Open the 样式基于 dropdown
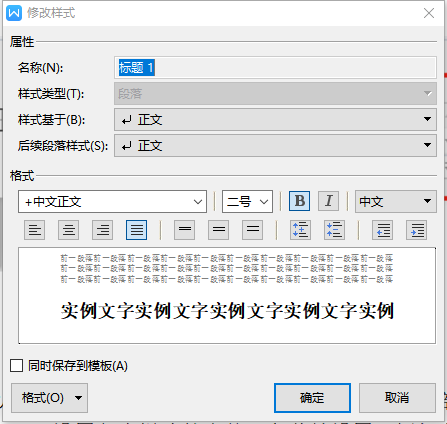Image resolution: width=447 pixels, height=424 pixels. tap(275, 119)
